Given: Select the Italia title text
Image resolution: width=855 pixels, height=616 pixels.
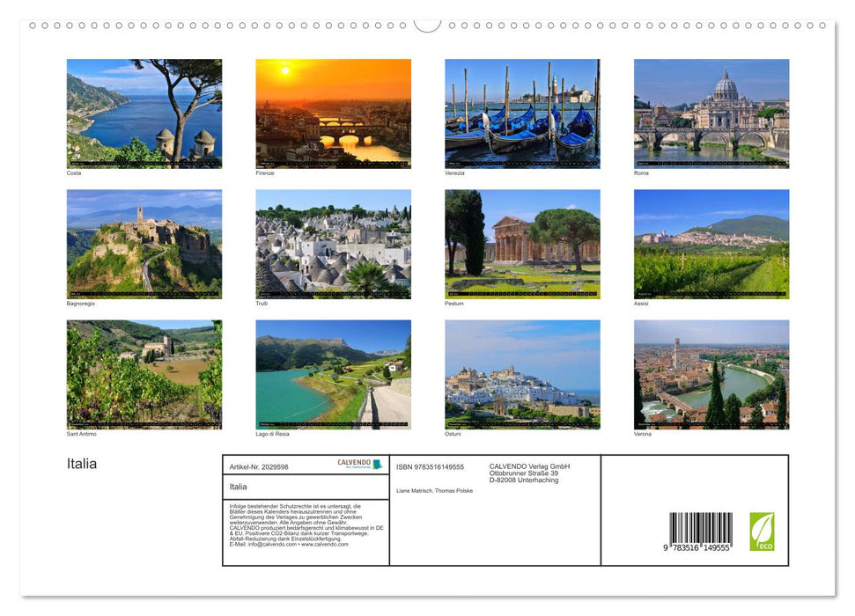Looking at the screenshot, I should (x=80, y=462).
